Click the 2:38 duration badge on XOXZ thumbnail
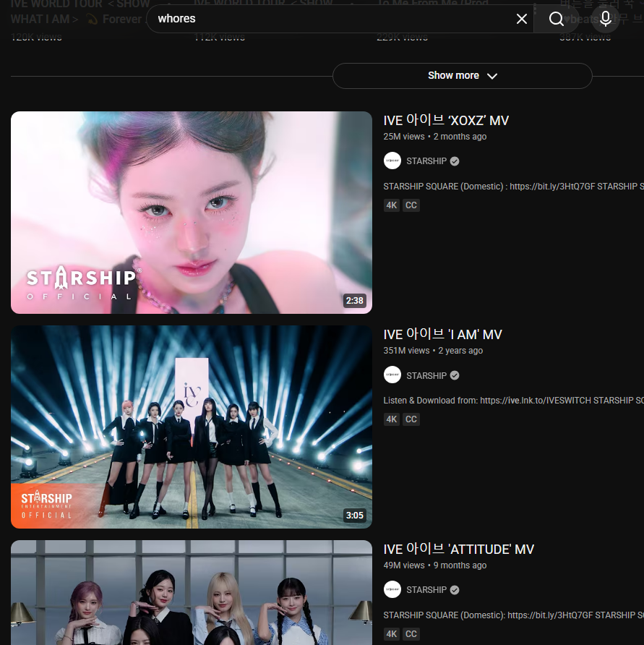Screen dimensions: 644x645 click(354, 301)
